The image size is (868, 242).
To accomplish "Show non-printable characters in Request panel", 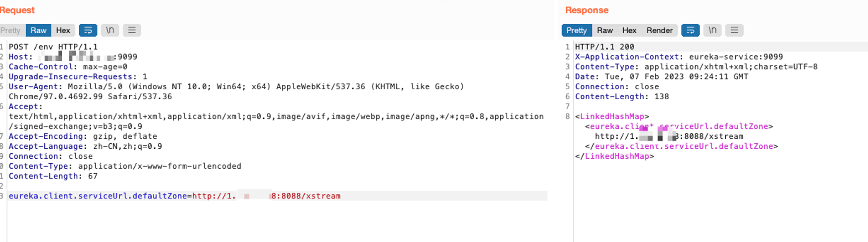I will tap(110, 30).
